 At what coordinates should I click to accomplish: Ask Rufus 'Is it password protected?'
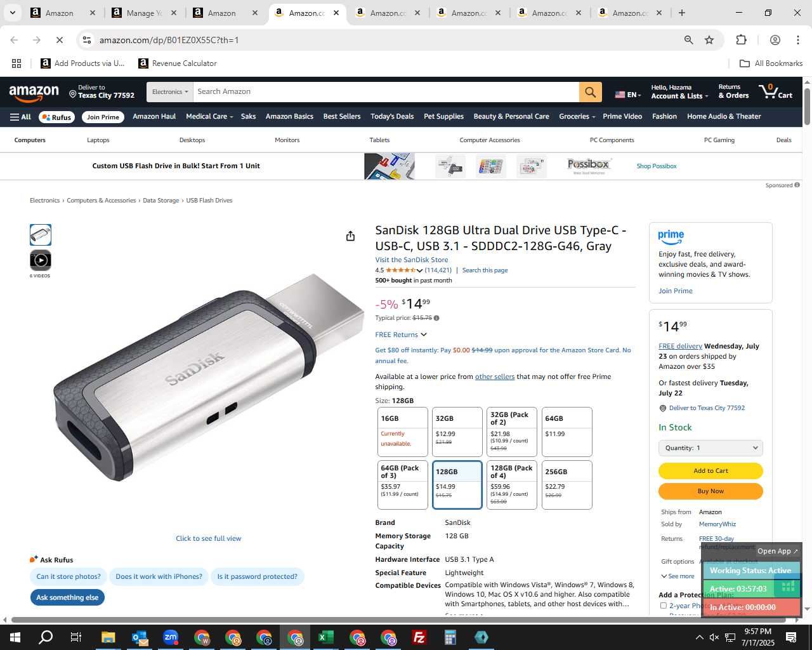click(x=258, y=576)
